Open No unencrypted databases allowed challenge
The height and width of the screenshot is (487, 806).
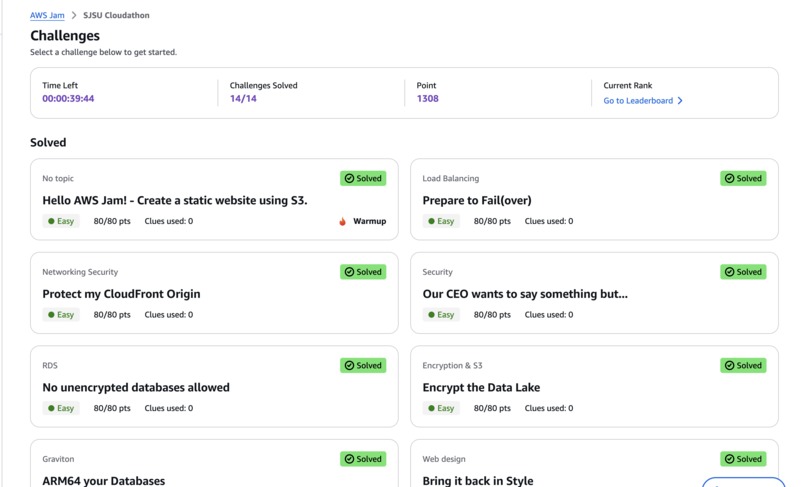(x=136, y=388)
